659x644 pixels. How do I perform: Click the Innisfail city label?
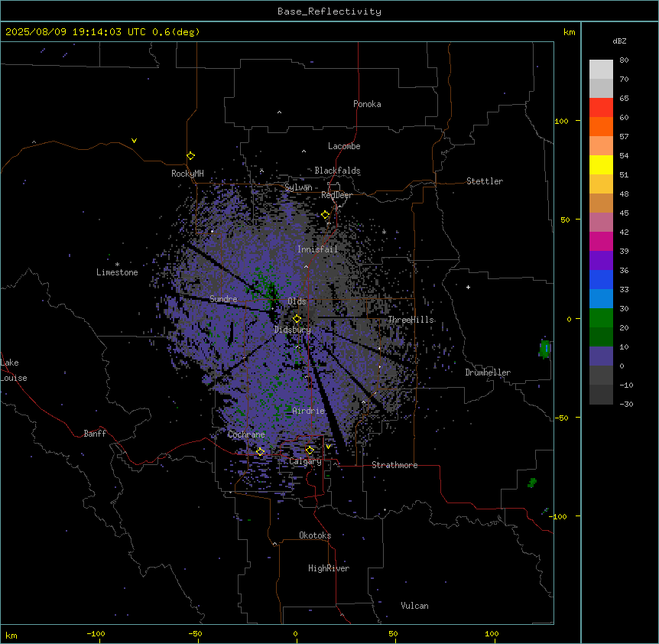[317, 249]
